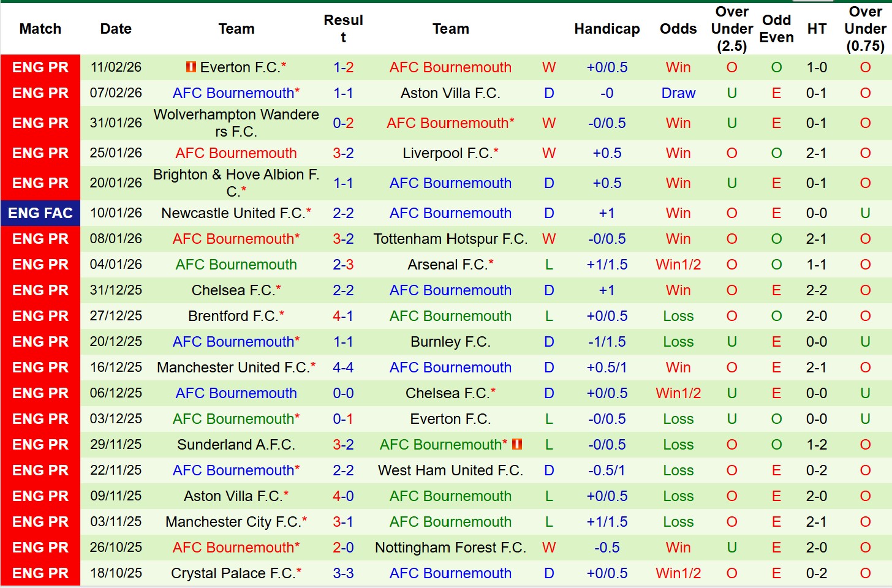
Task: Open the Newcastle United F.C. team link
Action: click(x=233, y=213)
